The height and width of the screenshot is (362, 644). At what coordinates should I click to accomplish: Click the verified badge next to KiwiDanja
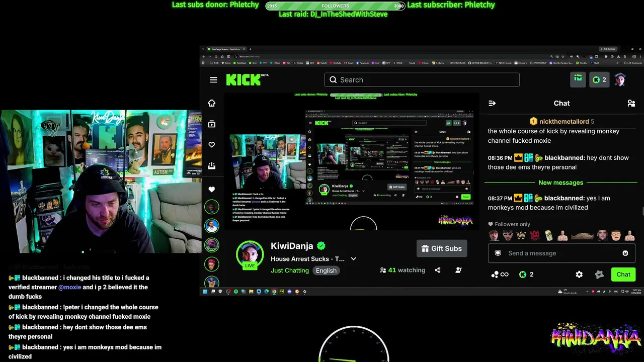coord(321,246)
